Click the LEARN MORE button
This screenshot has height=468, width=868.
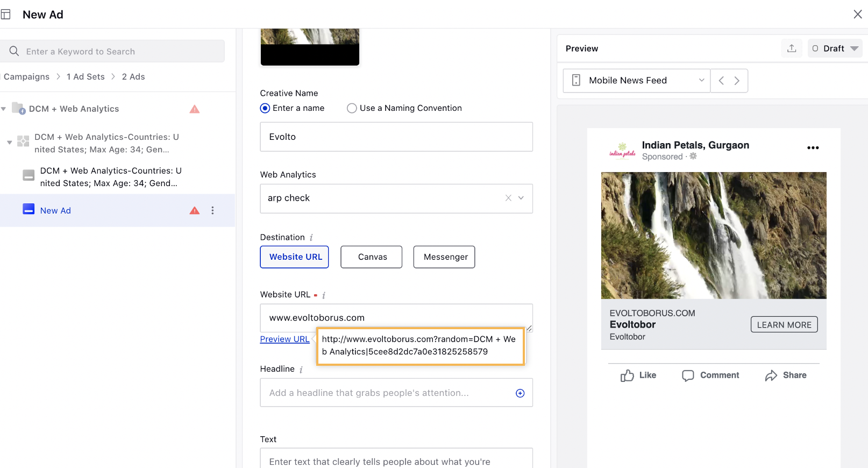(x=784, y=324)
